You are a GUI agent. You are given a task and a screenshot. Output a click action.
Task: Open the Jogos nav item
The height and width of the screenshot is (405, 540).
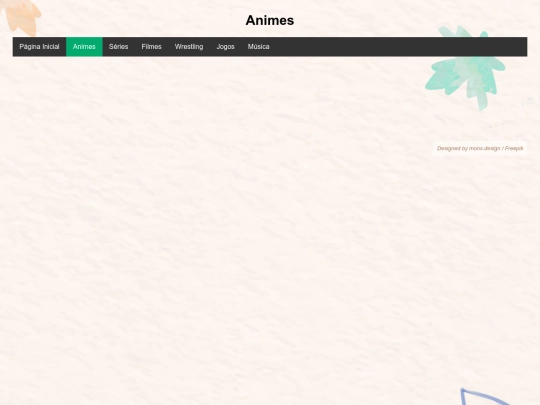[225, 46]
